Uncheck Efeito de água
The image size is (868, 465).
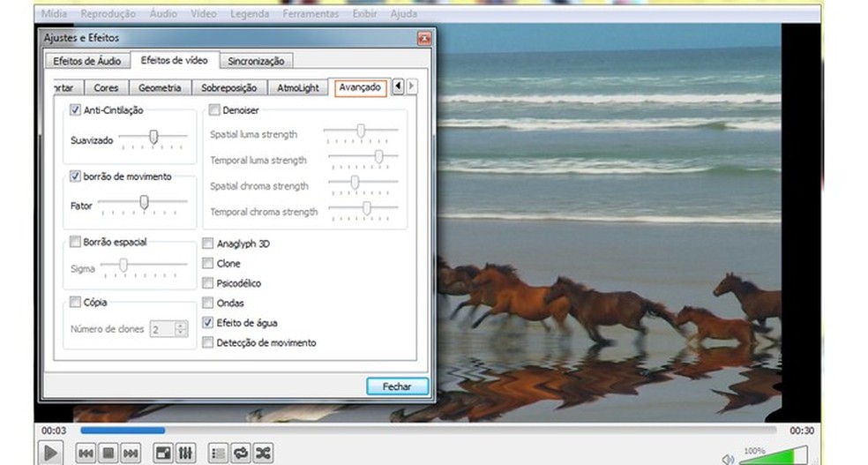[x=207, y=322]
